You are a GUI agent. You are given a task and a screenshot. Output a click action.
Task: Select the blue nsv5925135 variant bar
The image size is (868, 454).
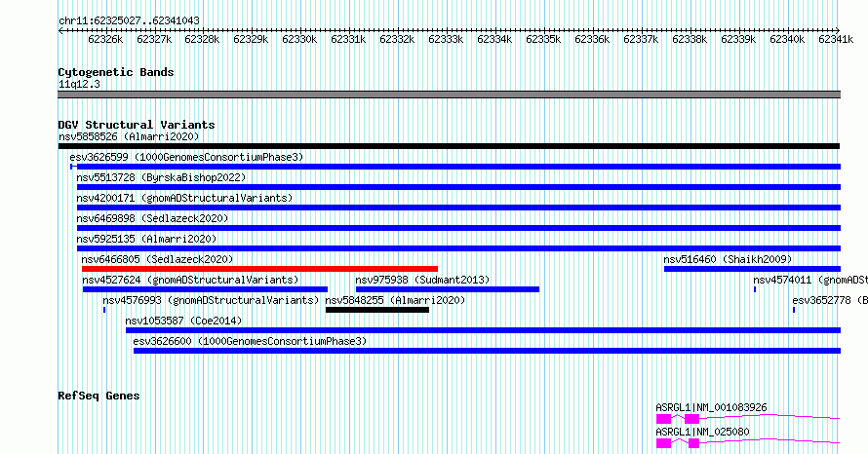[x=459, y=248]
